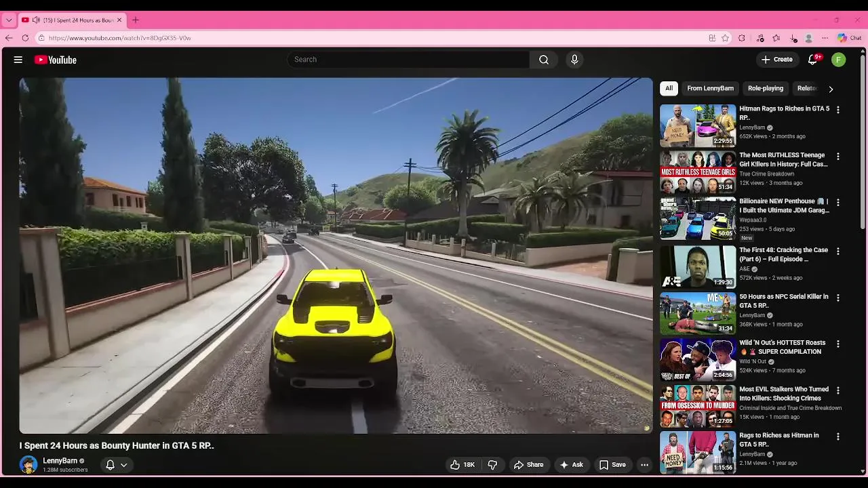Open Copilot Chat sidebar
Image resolution: width=868 pixels, height=488 pixels.
(849, 38)
